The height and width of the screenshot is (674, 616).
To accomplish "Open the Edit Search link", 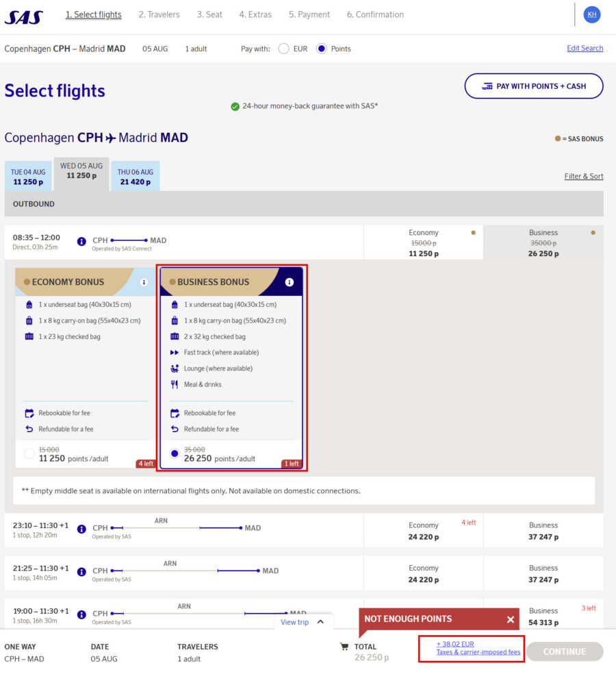I will 585,48.
